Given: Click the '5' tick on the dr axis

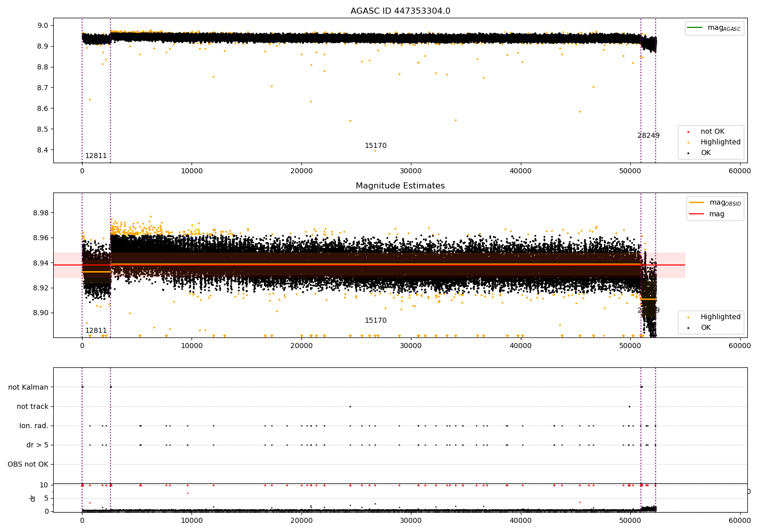Looking at the screenshot, I should point(47,498).
